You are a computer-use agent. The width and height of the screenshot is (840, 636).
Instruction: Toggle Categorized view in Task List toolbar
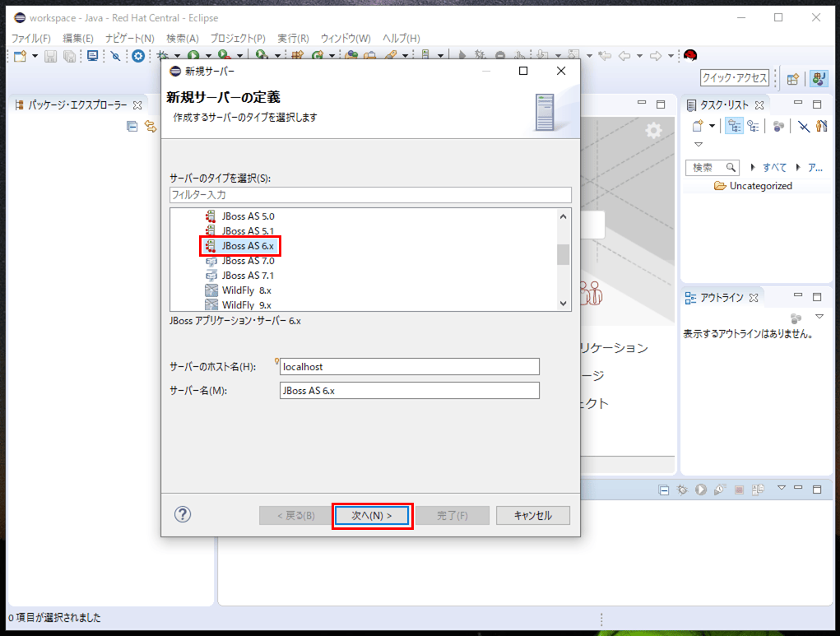(734, 126)
